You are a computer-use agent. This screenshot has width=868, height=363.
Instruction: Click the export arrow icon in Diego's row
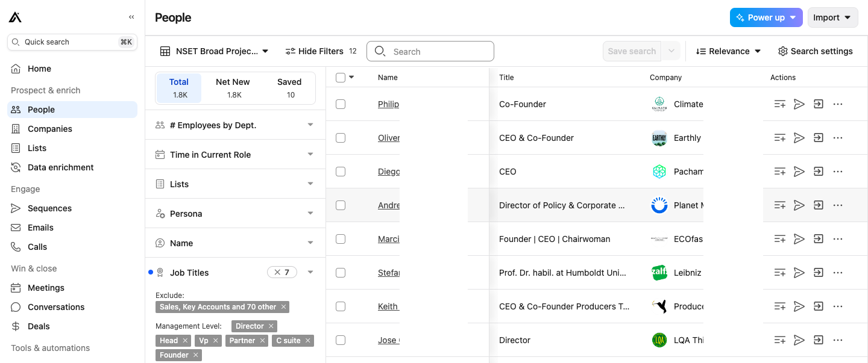coord(818,172)
